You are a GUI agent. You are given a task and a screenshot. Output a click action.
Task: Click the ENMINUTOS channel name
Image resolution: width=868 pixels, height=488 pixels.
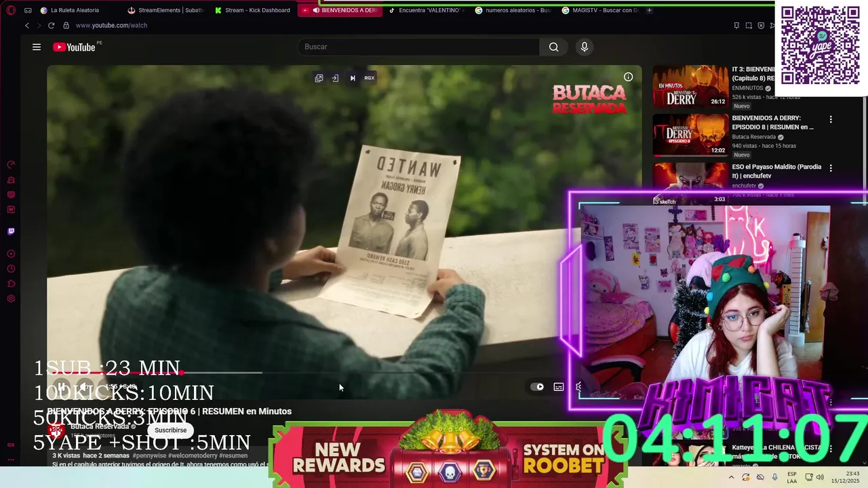(747, 88)
